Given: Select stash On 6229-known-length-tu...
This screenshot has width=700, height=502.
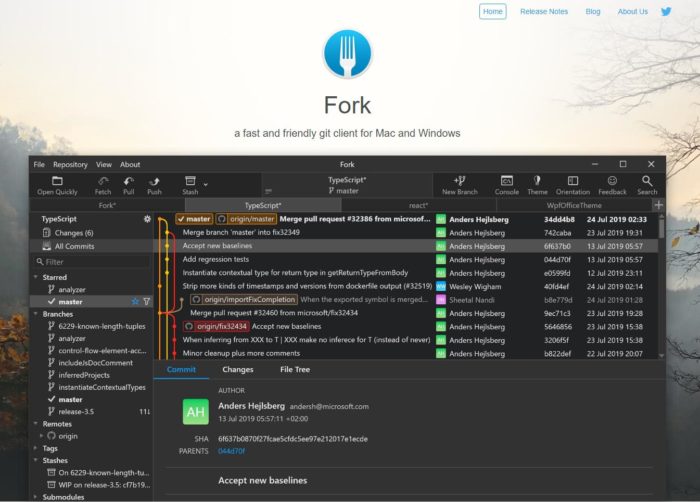Looking at the screenshot, I should tap(92, 473).
